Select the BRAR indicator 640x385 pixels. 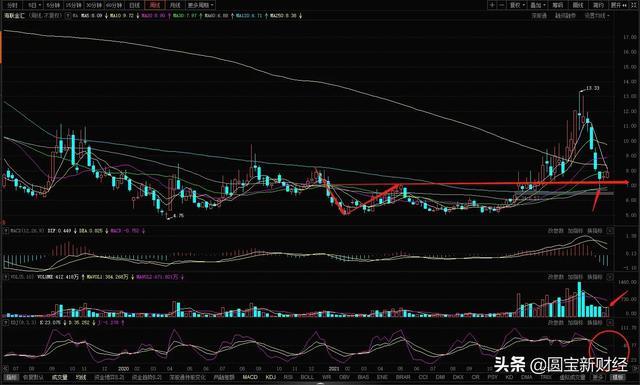tap(403, 377)
